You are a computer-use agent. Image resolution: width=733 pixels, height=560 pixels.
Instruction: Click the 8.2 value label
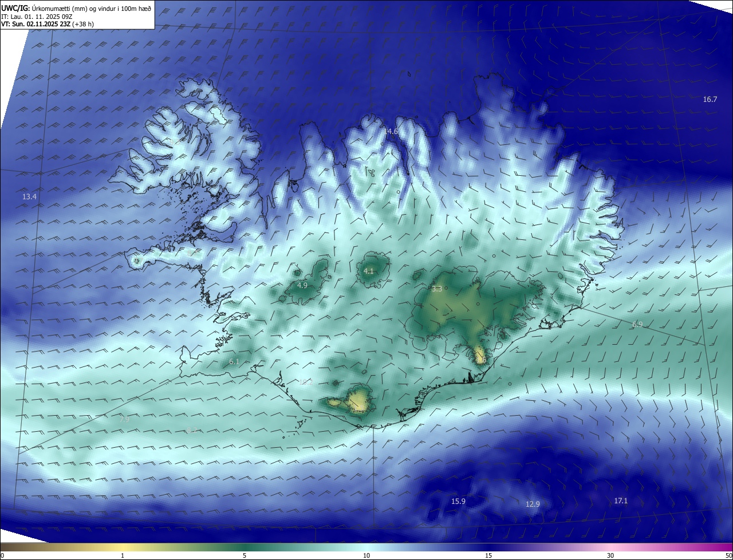pos(191,429)
